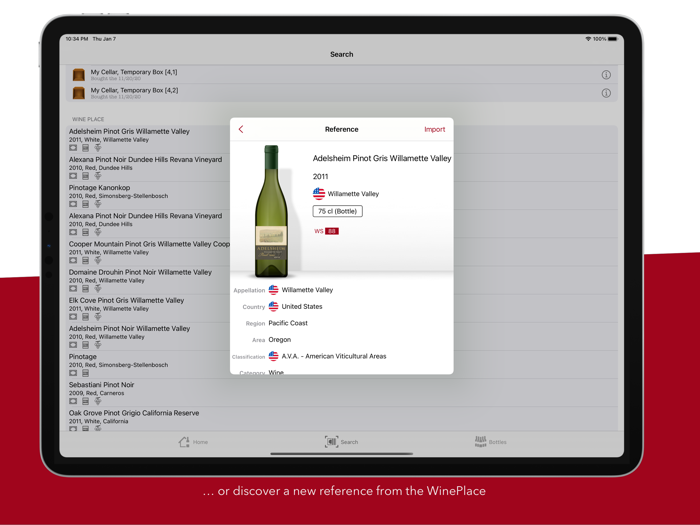Open the Home tab
Viewport: 700px width, 525px height.
pos(193,442)
